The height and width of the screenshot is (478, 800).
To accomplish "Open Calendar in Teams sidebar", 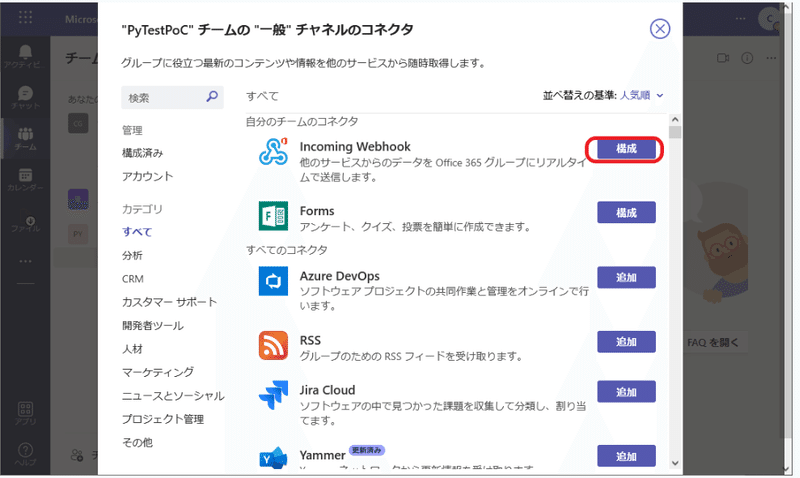I will [x=25, y=180].
